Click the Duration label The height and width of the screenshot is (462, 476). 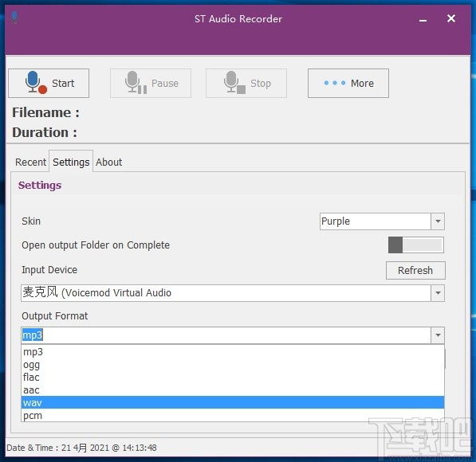(x=45, y=132)
